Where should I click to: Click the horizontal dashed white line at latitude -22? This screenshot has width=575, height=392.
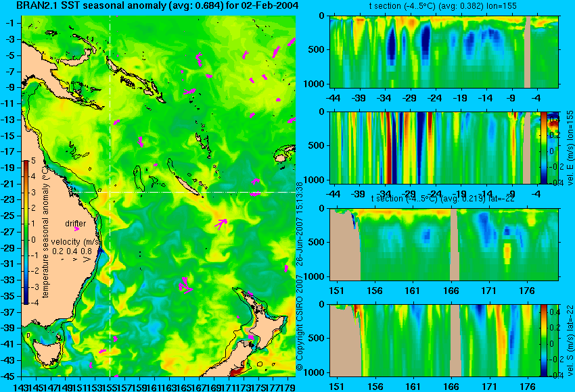pos(185,192)
